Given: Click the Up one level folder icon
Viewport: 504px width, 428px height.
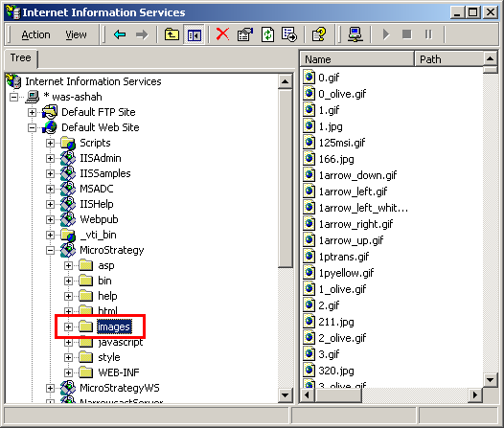Looking at the screenshot, I should pos(172,34).
